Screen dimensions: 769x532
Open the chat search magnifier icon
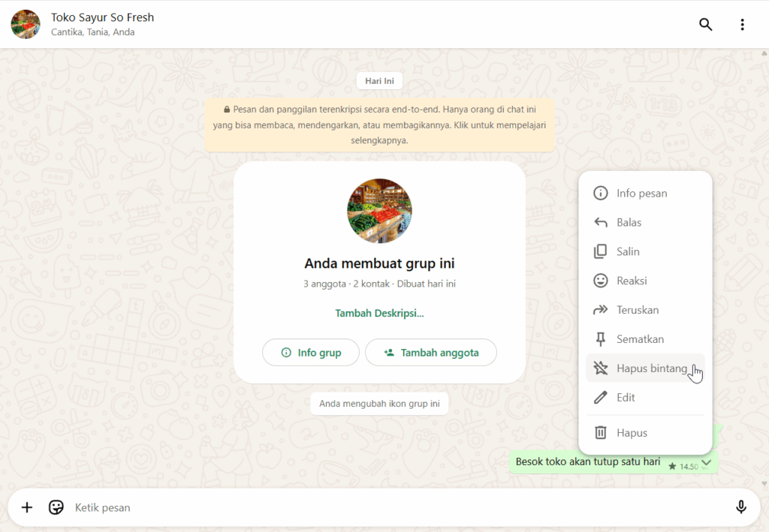[705, 25]
